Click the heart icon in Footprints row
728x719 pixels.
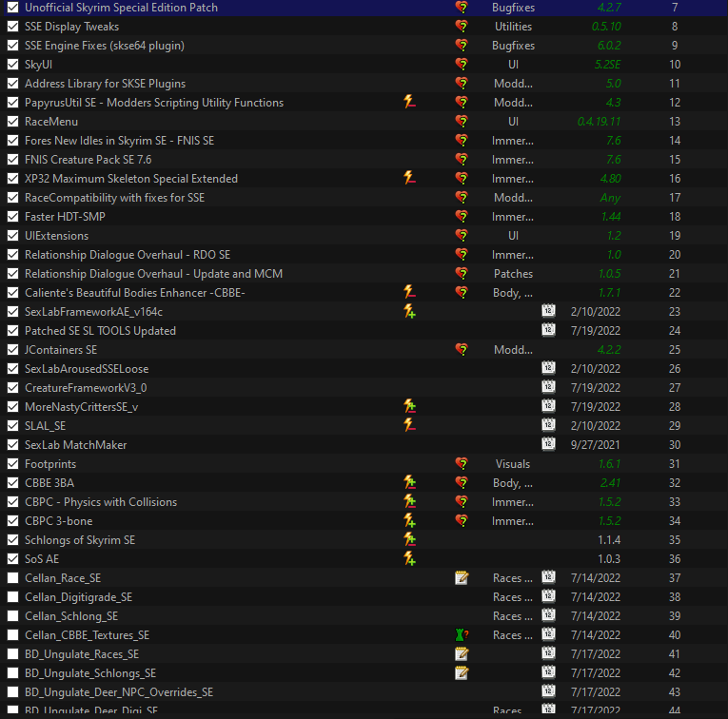pos(462,463)
